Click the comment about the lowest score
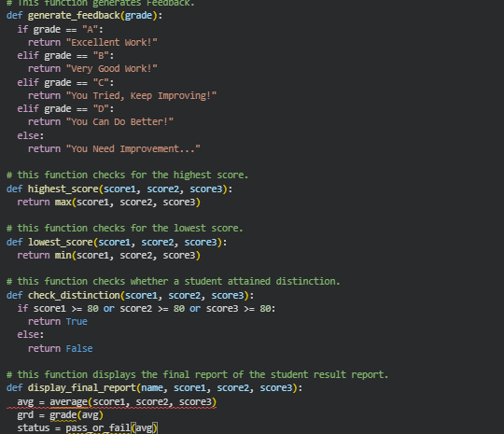 125,229
